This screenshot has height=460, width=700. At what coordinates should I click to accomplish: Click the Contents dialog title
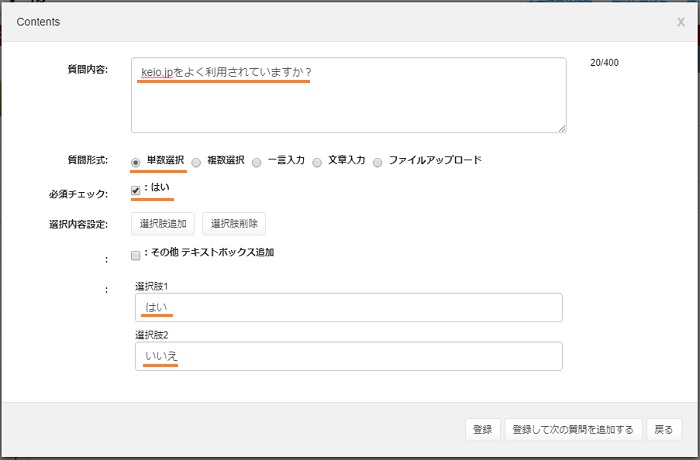click(38, 21)
